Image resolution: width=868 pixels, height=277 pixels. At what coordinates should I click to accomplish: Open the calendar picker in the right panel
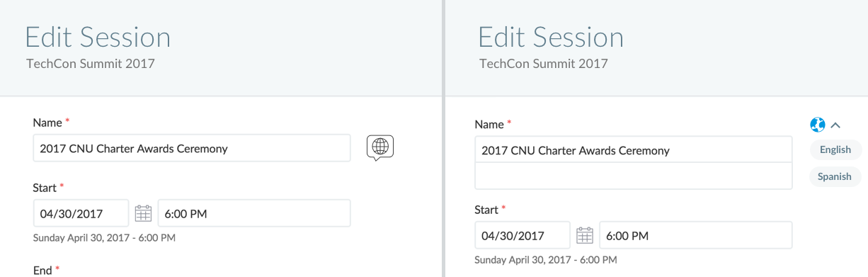pyautogui.click(x=585, y=235)
